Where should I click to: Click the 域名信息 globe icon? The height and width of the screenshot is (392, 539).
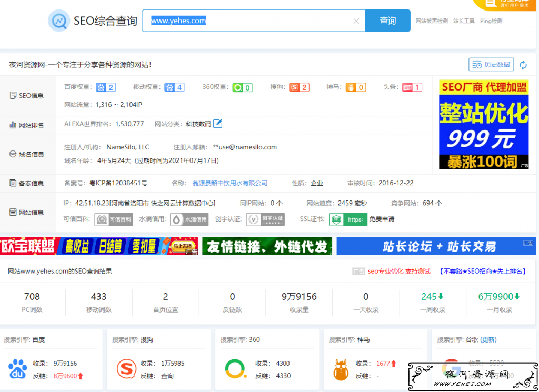coord(13,154)
